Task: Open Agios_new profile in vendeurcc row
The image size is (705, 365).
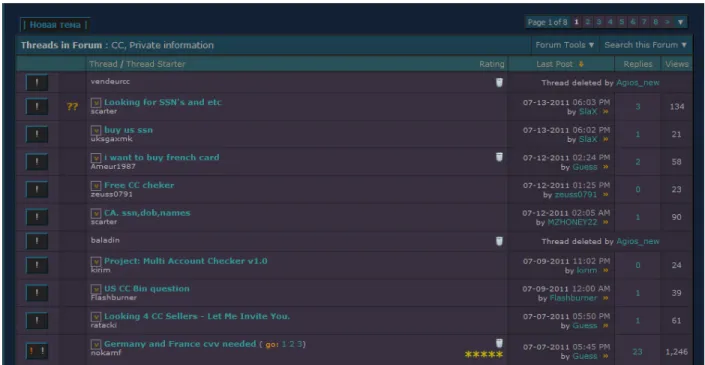Action: pos(638,83)
